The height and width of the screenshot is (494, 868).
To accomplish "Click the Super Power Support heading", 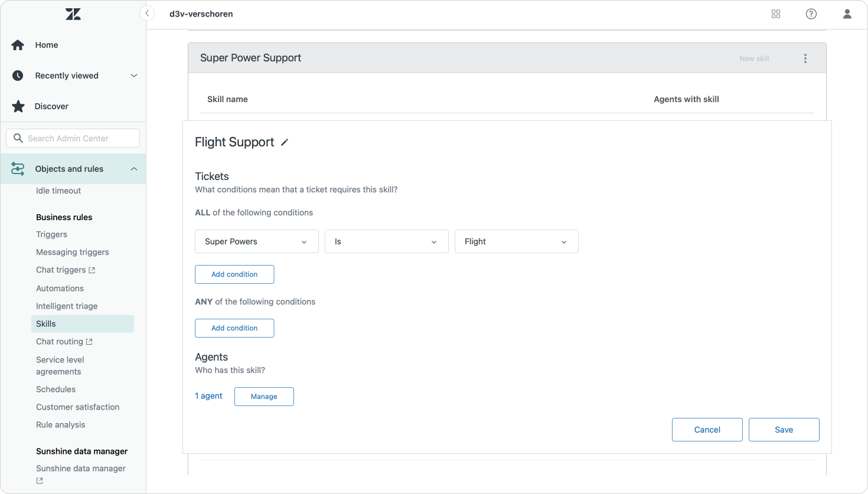I will pos(250,58).
